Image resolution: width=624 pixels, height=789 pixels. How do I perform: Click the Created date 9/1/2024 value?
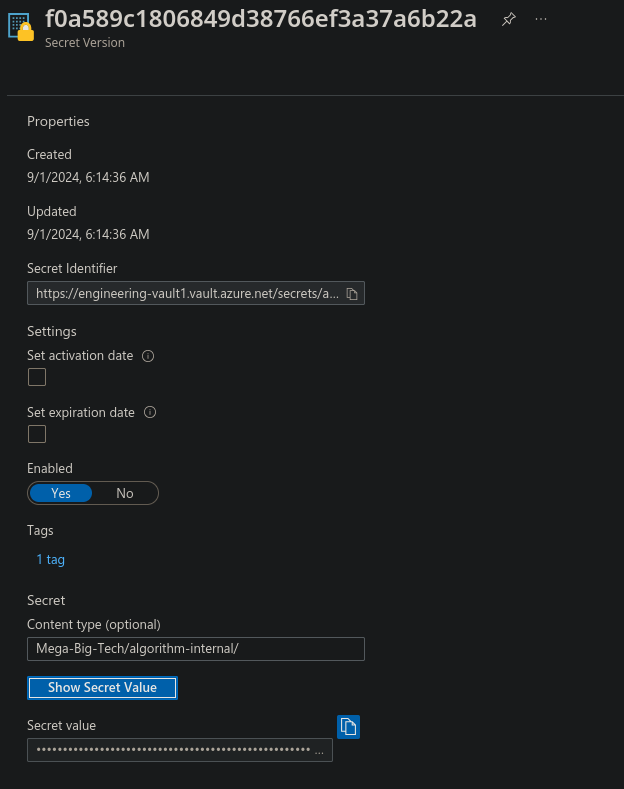(88, 177)
